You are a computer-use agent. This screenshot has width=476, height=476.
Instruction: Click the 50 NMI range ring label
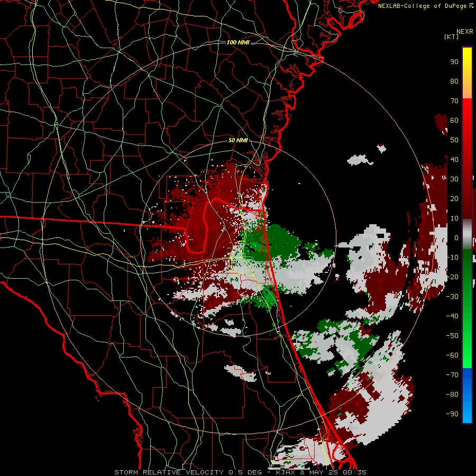click(238, 140)
